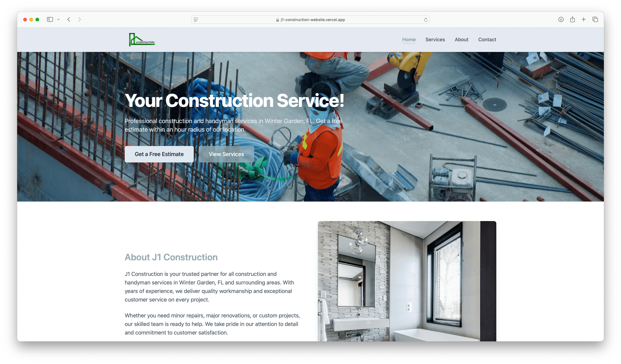Open the Contact nav item

tap(487, 40)
